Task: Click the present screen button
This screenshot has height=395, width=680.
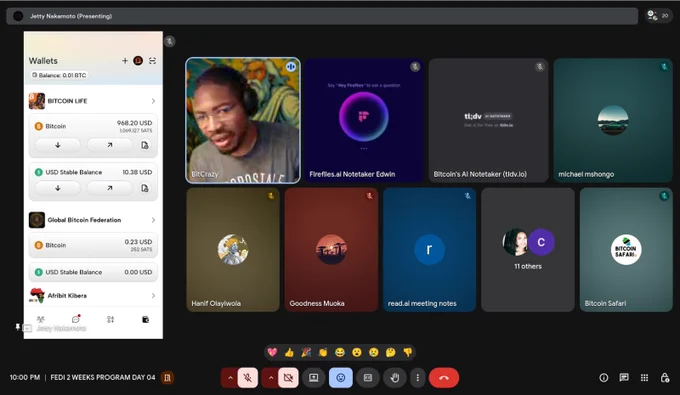Action: coord(314,378)
